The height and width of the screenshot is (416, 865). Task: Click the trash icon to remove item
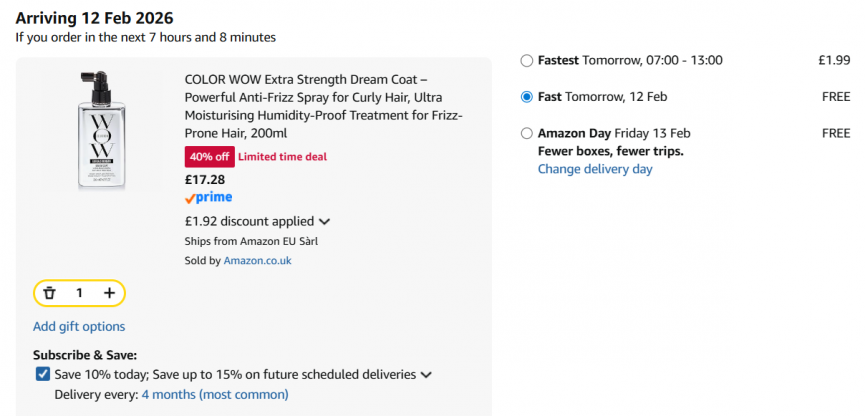[x=49, y=293]
